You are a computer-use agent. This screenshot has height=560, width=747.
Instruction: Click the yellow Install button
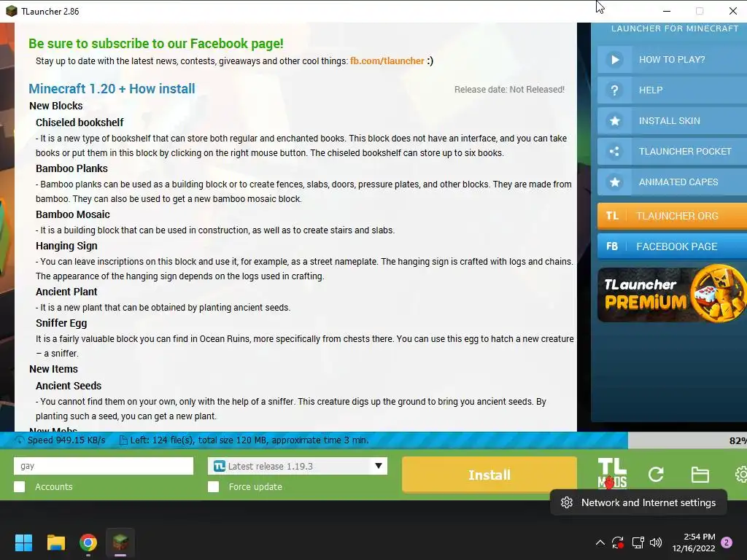pyautogui.click(x=489, y=475)
